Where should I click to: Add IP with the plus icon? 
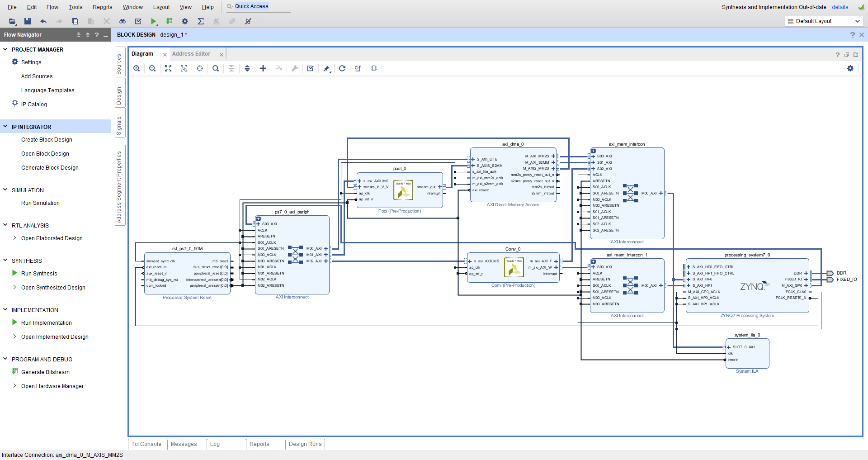point(263,68)
